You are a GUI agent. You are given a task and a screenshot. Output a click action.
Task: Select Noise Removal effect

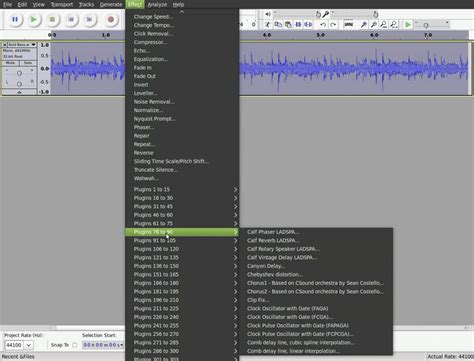click(182, 102)
